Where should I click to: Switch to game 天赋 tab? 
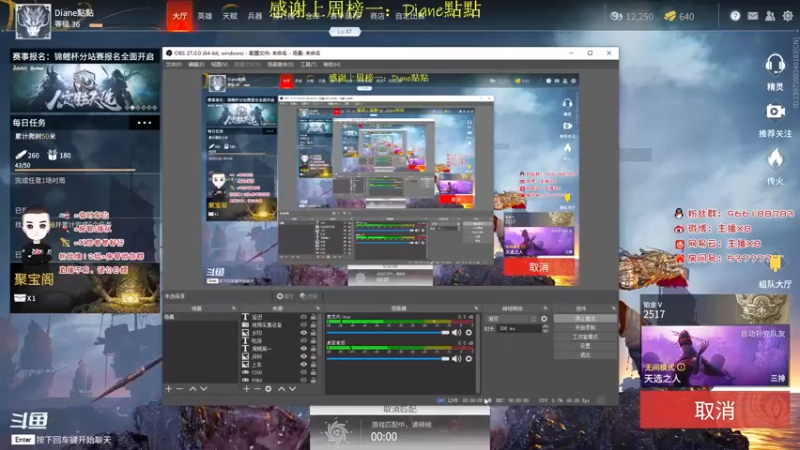click(x=230, y=16)
